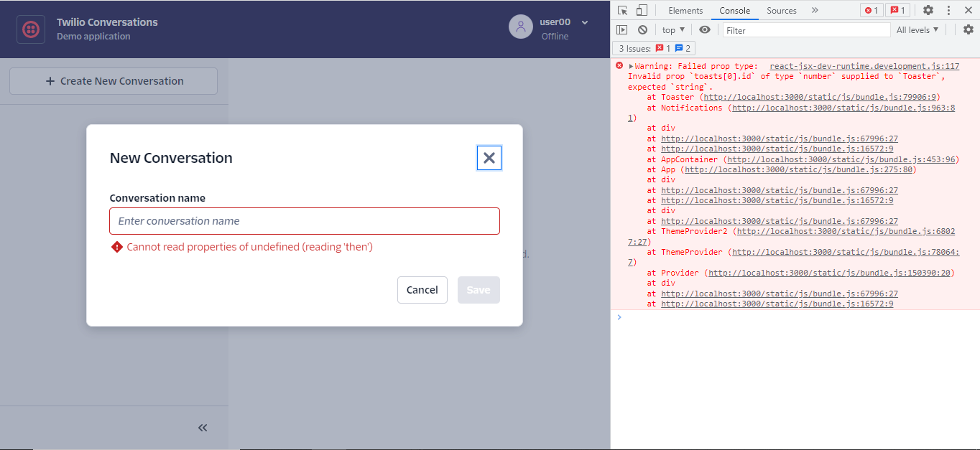Click the user00 avatar icon
Image resolution: width=980 pixels, height=450 pixels.
point(520,27)
